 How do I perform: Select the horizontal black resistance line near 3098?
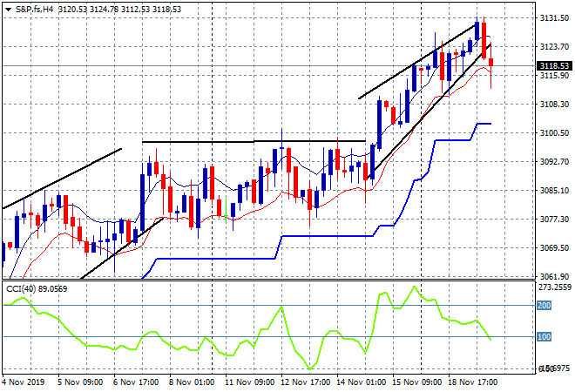click(x=254, y=141)
